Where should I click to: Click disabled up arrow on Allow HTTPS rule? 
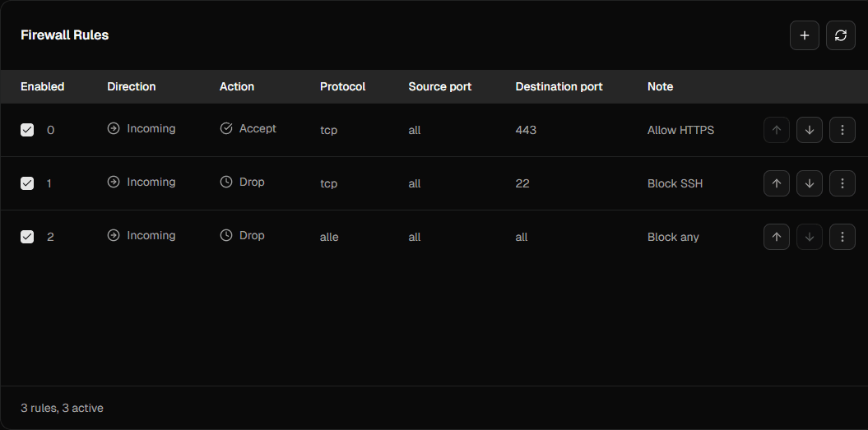click(776, 130)
